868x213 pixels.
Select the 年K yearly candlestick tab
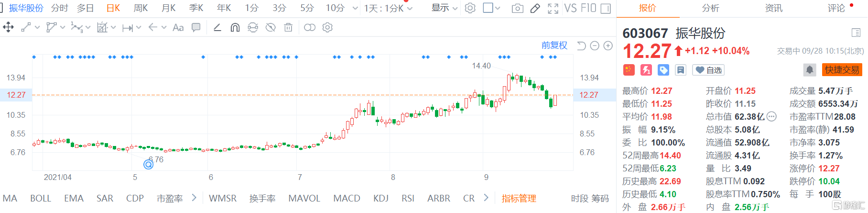224,8
